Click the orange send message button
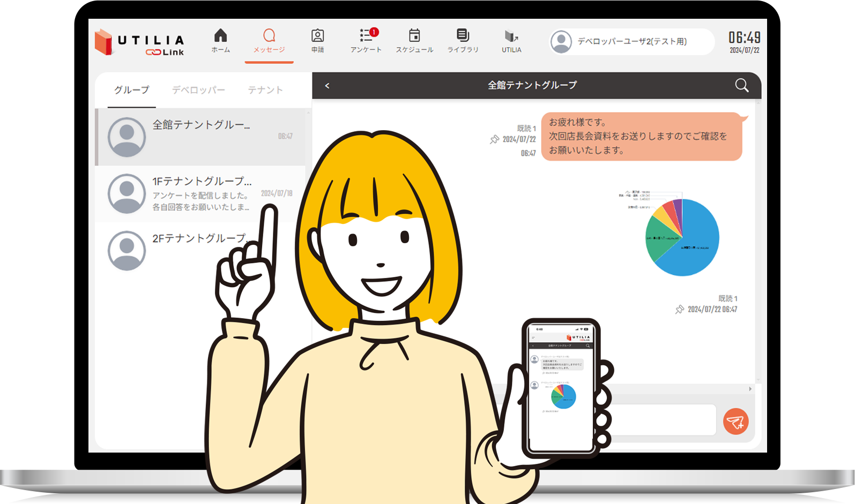 coord(735,422)
